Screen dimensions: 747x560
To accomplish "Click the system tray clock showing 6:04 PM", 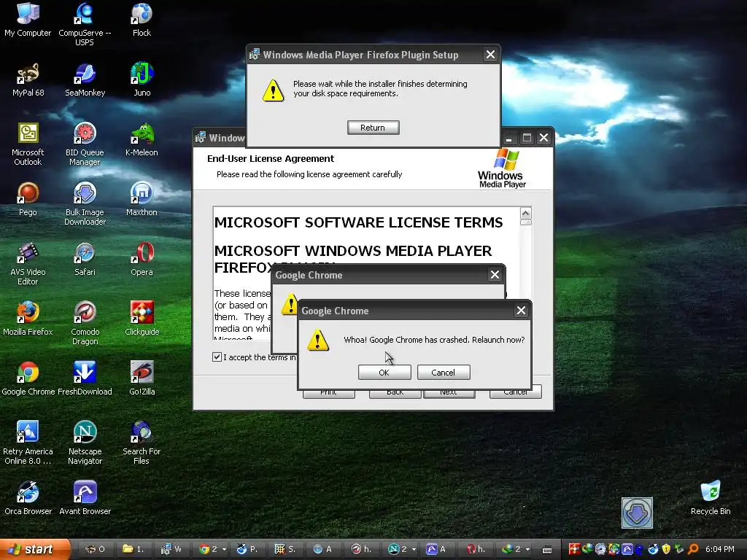I will click(719, 550).
